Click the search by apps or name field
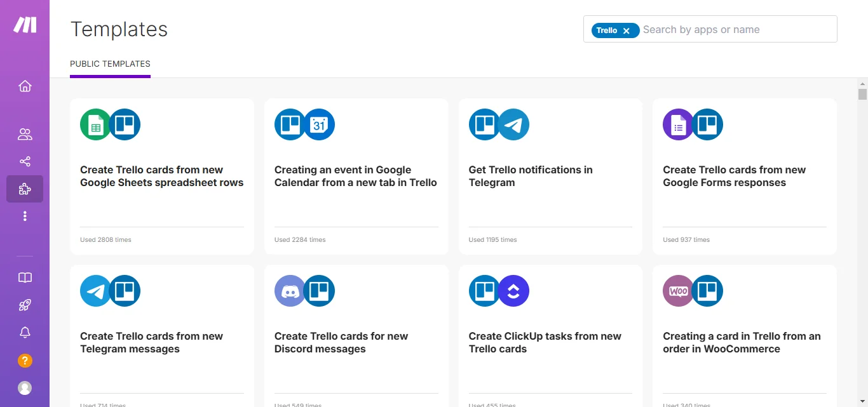The image size is (868, 407). point(731,29)
